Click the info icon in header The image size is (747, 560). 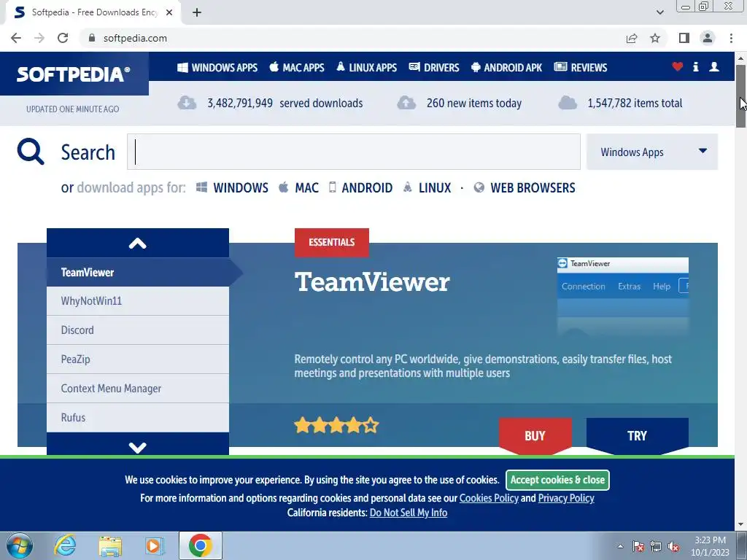click(695, 66)
